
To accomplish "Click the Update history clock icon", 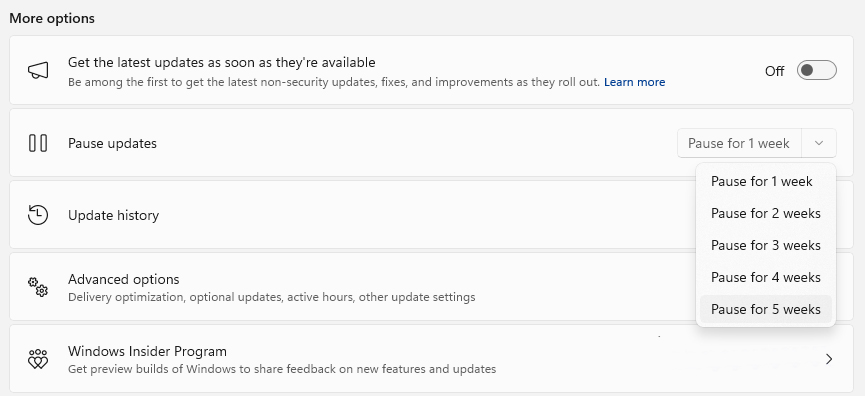I will 38,215.
